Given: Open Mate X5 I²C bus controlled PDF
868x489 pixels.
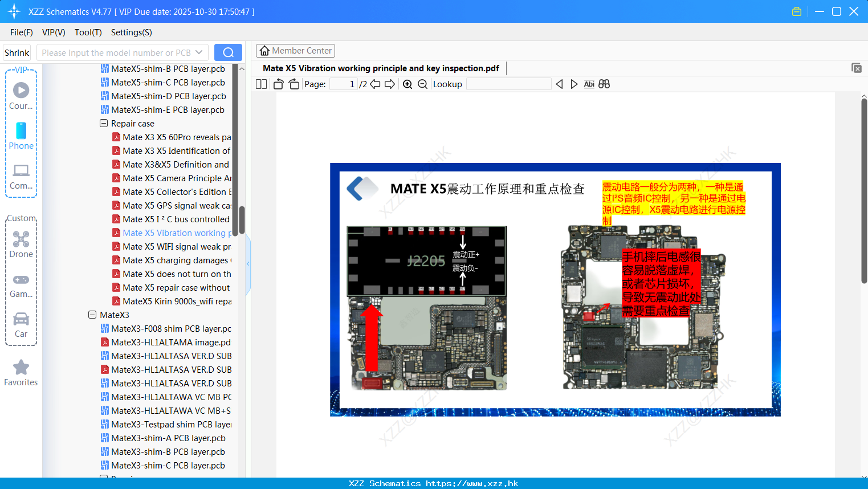Looking at the screenshot, I should [171, 219].
